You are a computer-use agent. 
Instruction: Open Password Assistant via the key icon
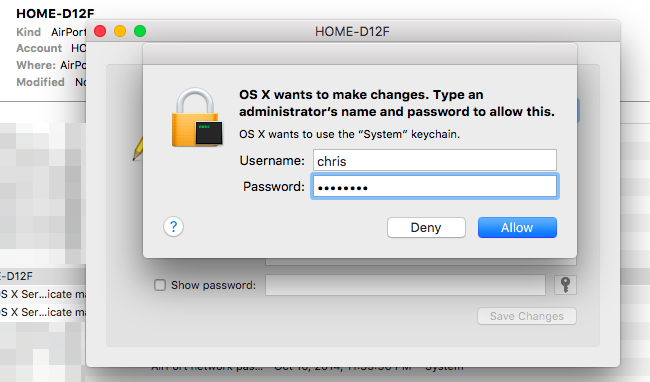coord(565,285)
